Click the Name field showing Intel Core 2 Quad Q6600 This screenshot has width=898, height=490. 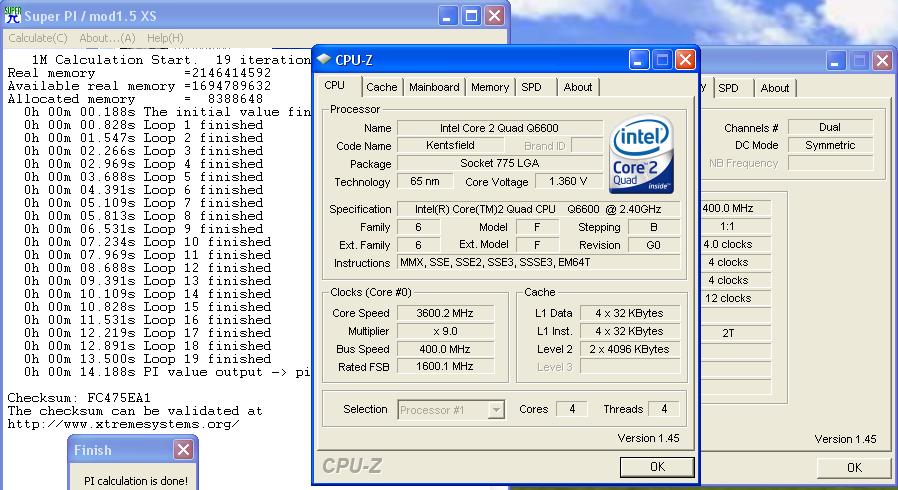(499, 128)
